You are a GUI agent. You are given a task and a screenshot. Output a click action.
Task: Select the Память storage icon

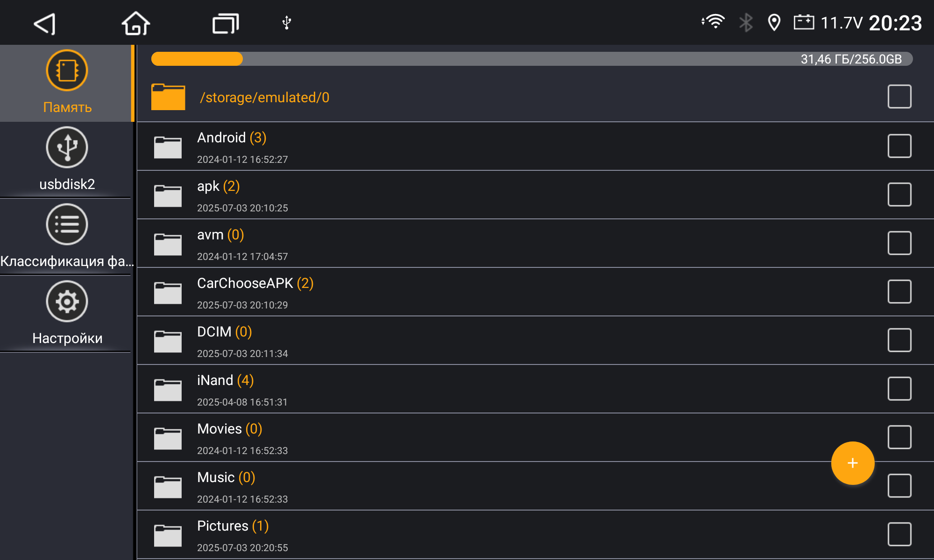(67, 70)
